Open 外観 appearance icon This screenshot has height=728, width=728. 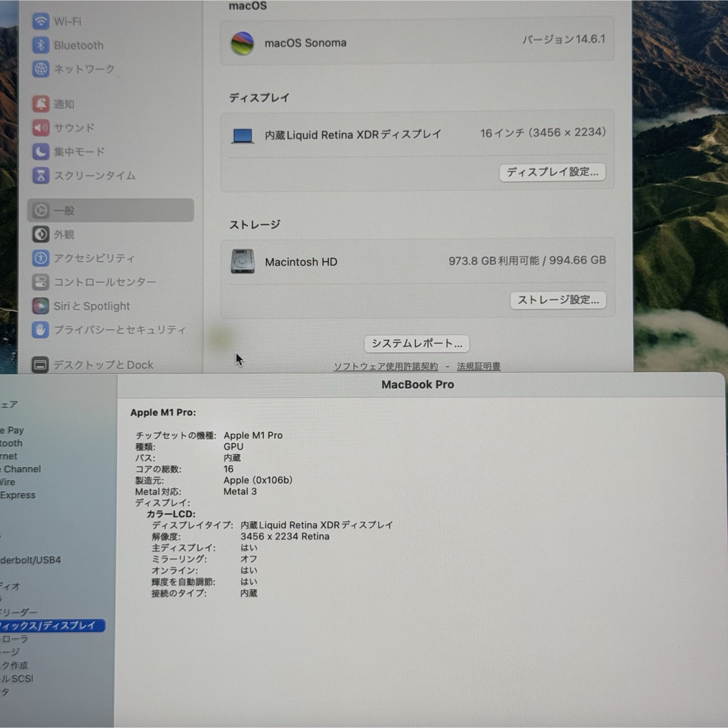(x=41, y=234)
